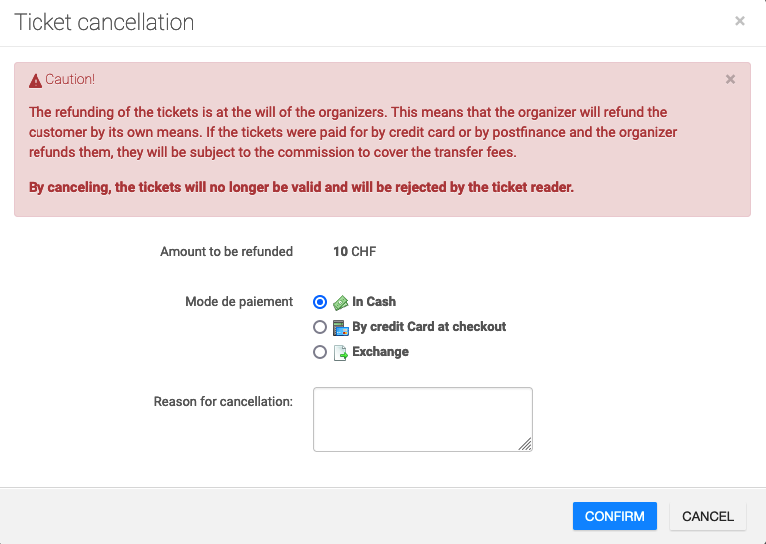Click the "Exchange" label text
Viewport: 766px width, 544px height.
click(380, 352)
